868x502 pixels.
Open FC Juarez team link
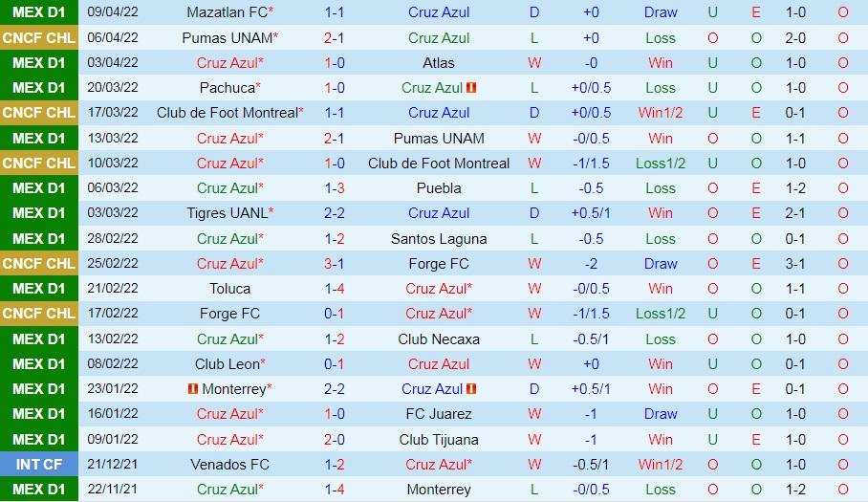439,414
